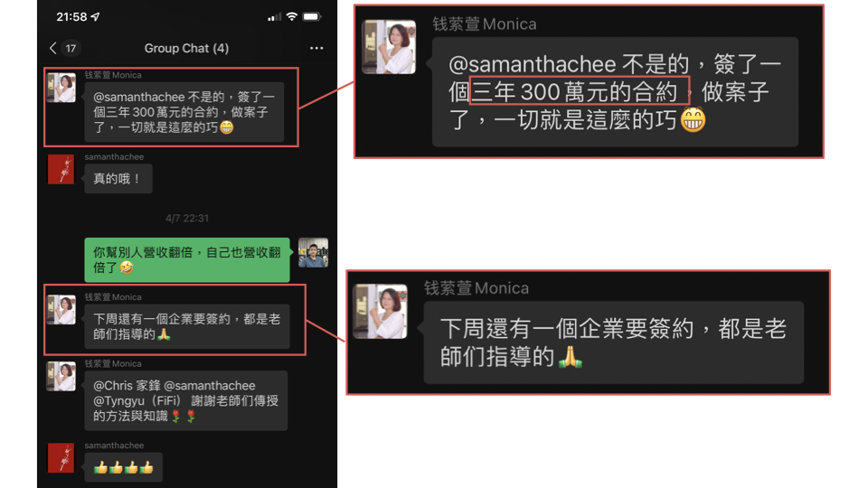This screenshot has height=488, width=868.
Task: Tap Monica's enlarged avatar in the top callout
Action: point(389,47)
